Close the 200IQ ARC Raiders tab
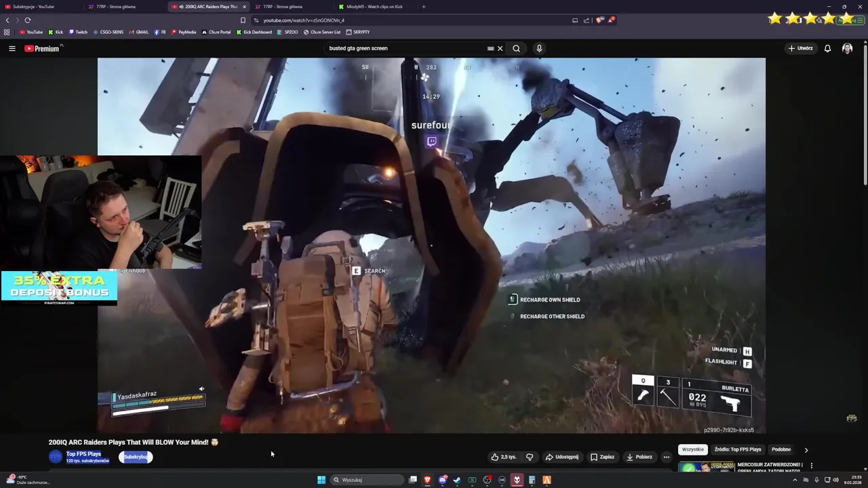The height and width of the screenshot is (488, 868). [x=244, y=7]
